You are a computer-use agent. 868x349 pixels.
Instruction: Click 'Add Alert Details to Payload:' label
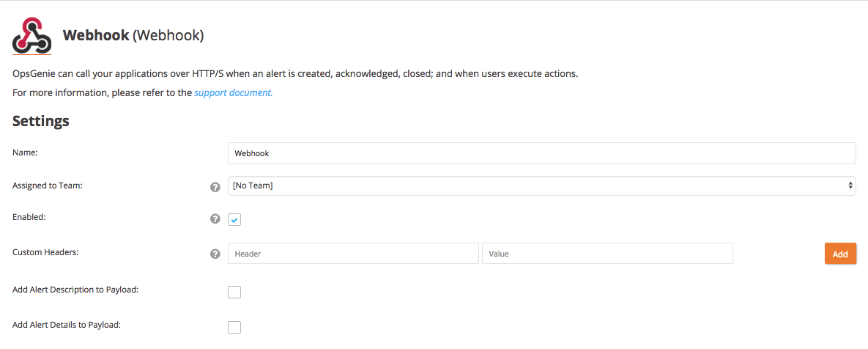tap(67, 325)
